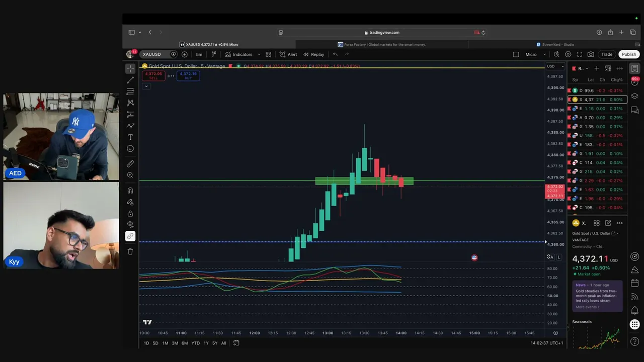Select the trend line drawing tool
This screenshot has width=644, height=362.
coord(130,80)
